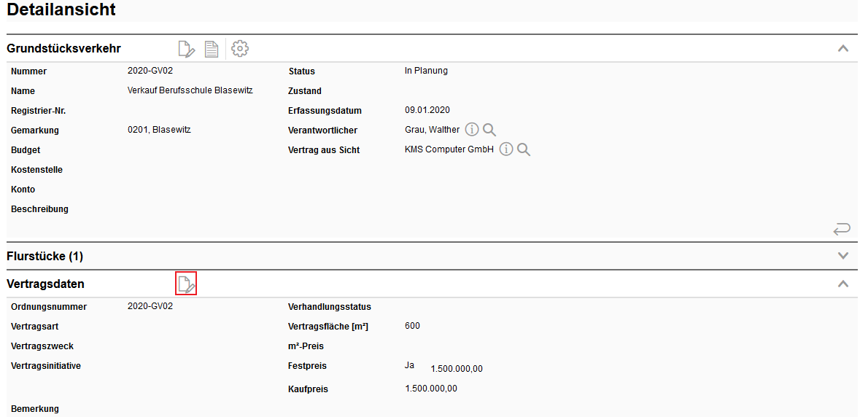Click the Grundstücksverkehr section title
The width and height of the screenshot is (868, 417).
63,49
